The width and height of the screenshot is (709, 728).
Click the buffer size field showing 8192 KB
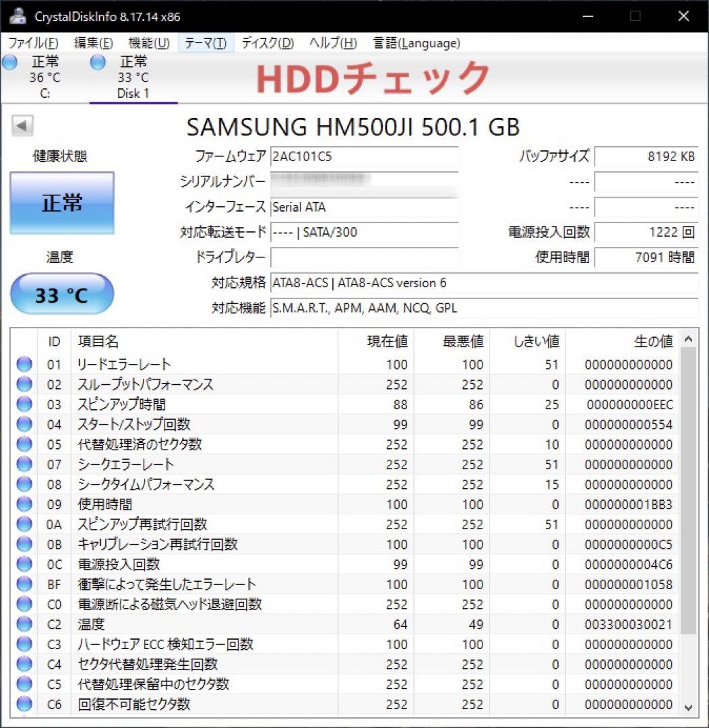[646, 156]
